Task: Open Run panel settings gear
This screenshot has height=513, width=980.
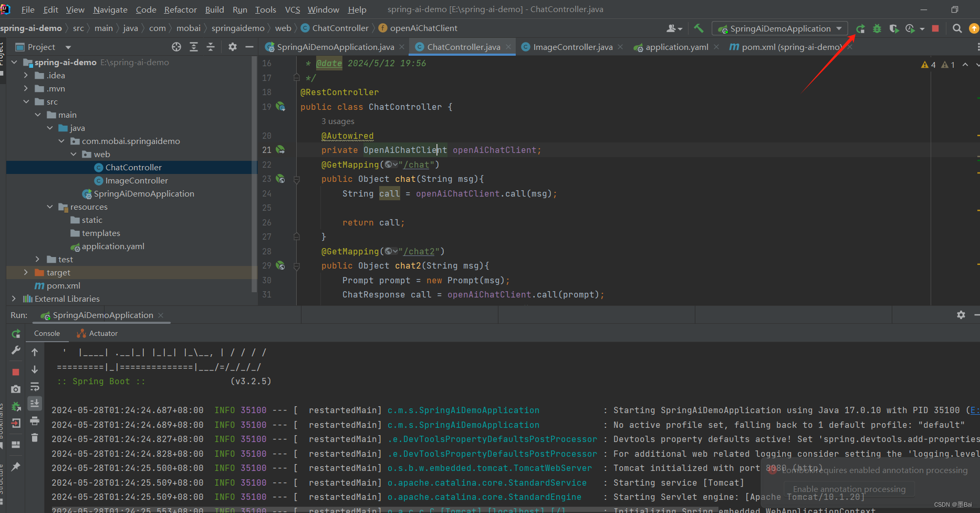Action: pos(961,315)
